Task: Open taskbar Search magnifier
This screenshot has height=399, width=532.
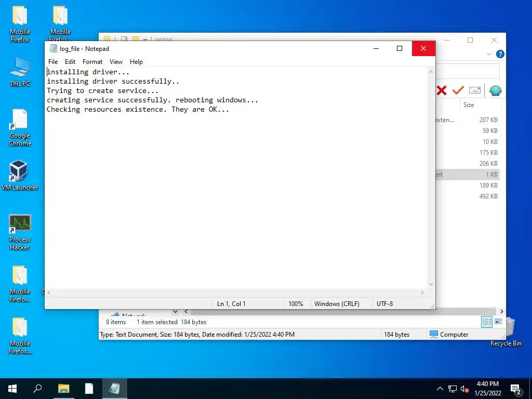Action: [37, 389]
